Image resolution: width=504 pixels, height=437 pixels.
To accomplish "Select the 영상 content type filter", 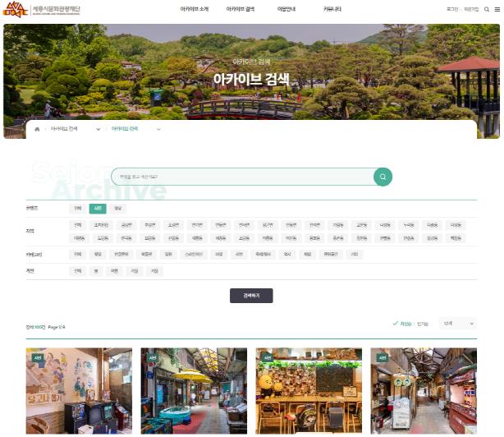I will pos(117,209).
